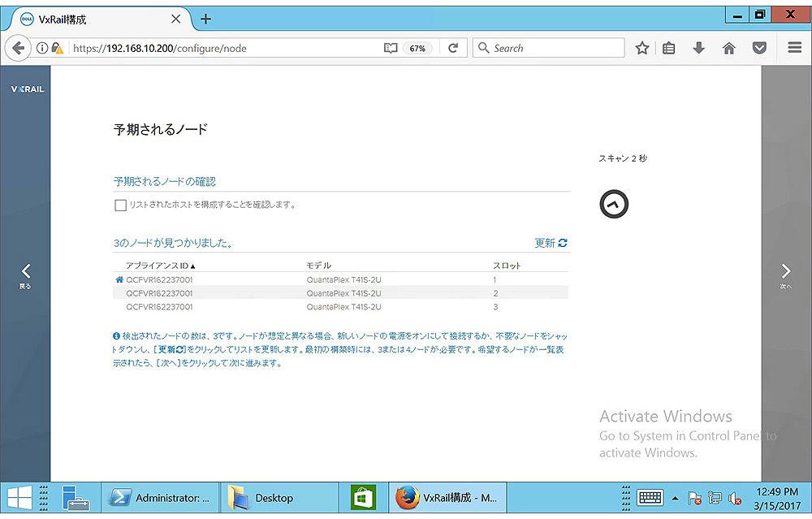Select the VxRail構成 browser tab
The width and height of the screenshot is (812, 519).
point(98,19)
